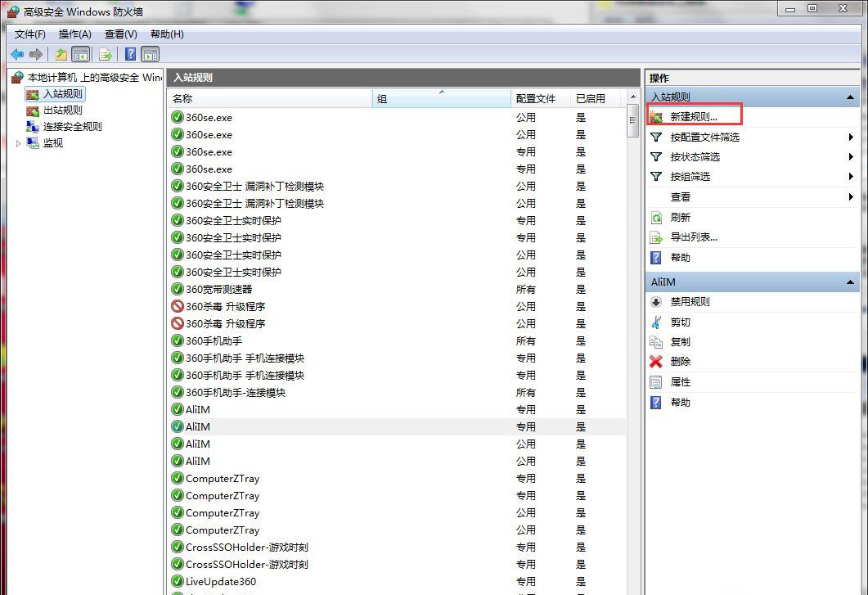This screenshot has width=868, height=595.
Task: Click the funnel icon for 按状态筛选
Action: tap(656, 157)
